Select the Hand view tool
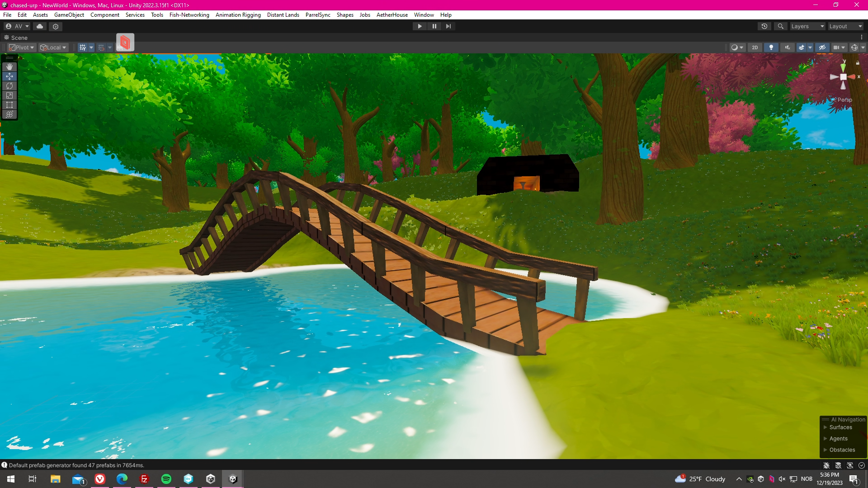868x488 pixels. tap(9, 67)
